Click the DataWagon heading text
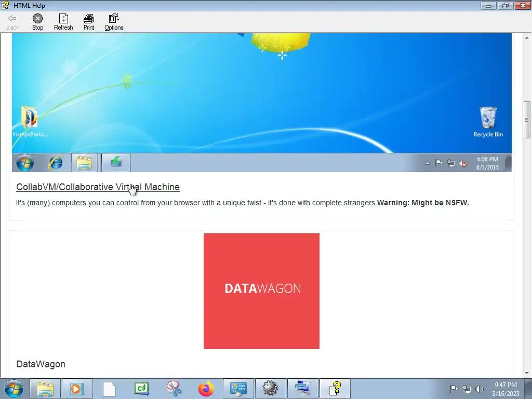This screenshot has width=532, height=399. pos(41,364)
